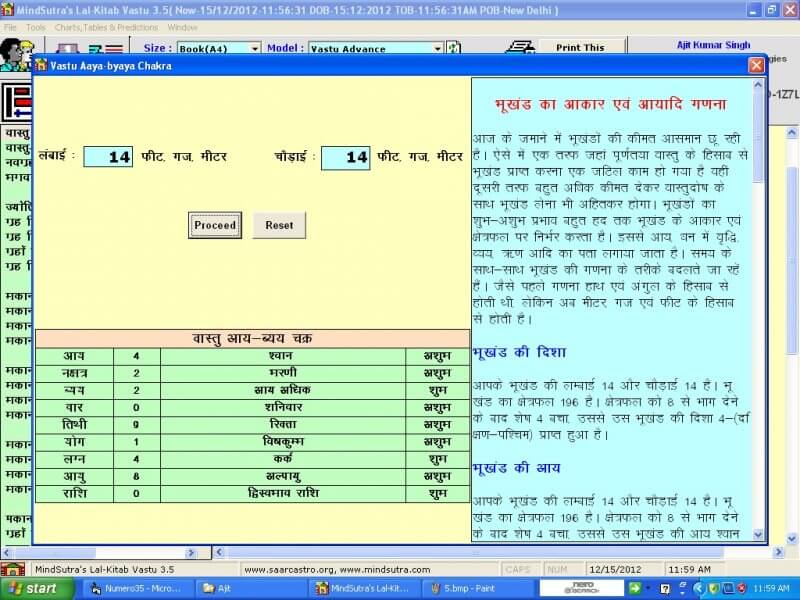The width and height of the screenshot is (800, 600).
Task: Click the चौड़ाई width input field
Action: coord(346,157)
